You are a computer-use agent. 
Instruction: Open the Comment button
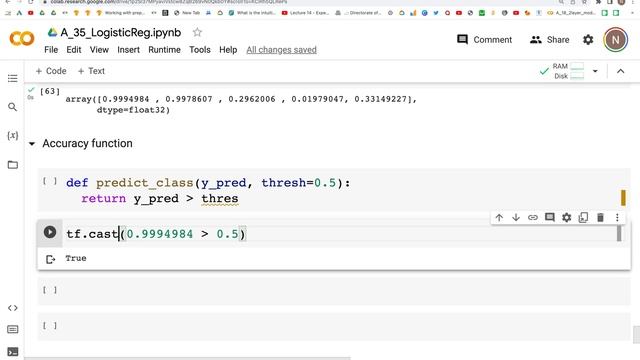point(484,40)
